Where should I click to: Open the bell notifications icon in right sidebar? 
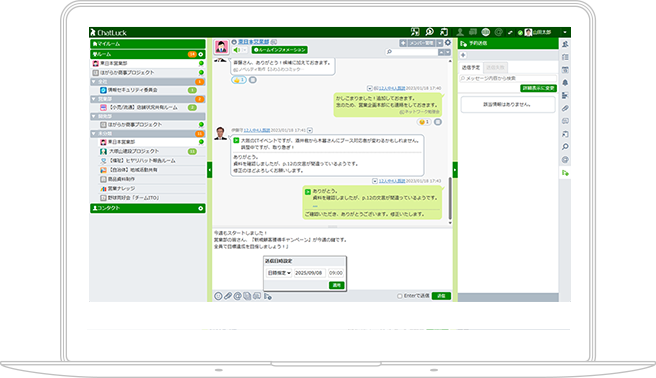565,82
